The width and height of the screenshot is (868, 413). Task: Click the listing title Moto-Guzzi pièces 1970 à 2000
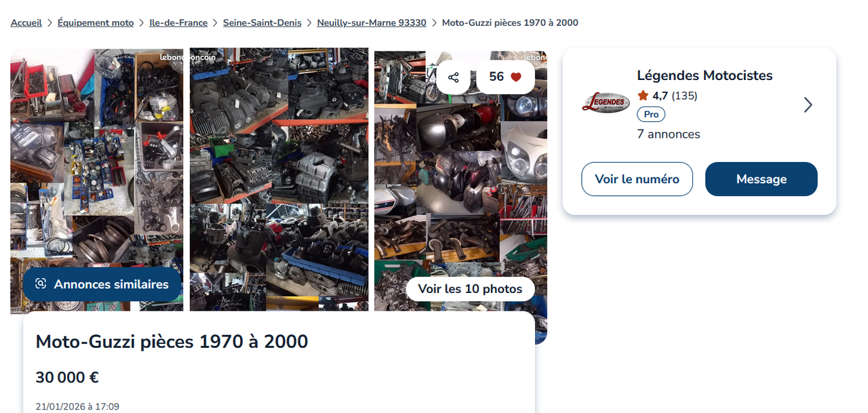[172, 341]
